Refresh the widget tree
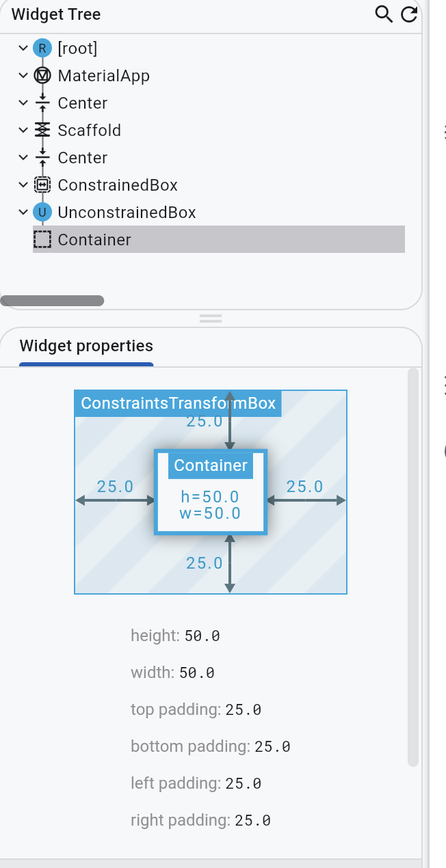Image resolution: width=446 pixels, height=868 pixels. pos(409,14)
